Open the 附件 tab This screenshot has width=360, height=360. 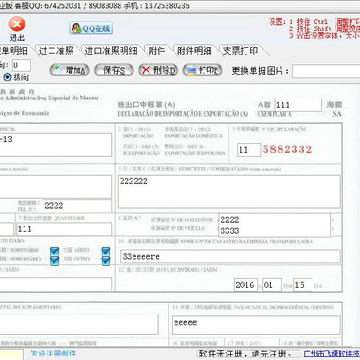(157, 51)
